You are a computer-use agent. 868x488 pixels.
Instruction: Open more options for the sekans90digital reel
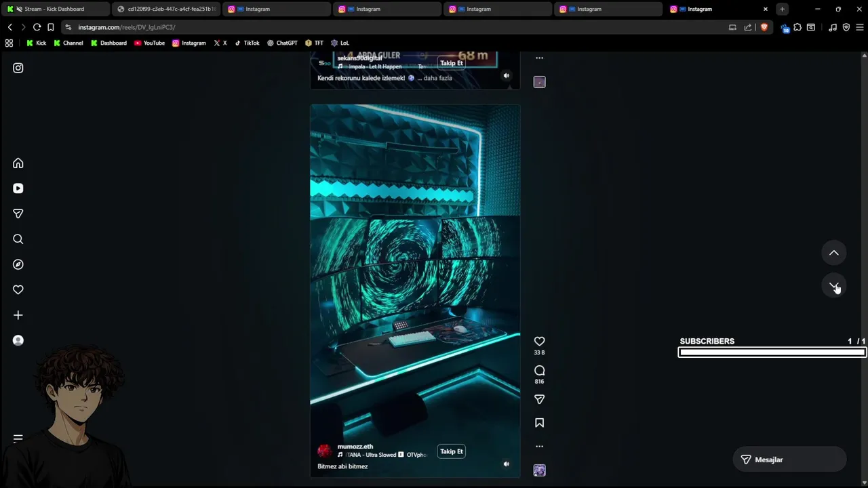[x=539, y=58]
